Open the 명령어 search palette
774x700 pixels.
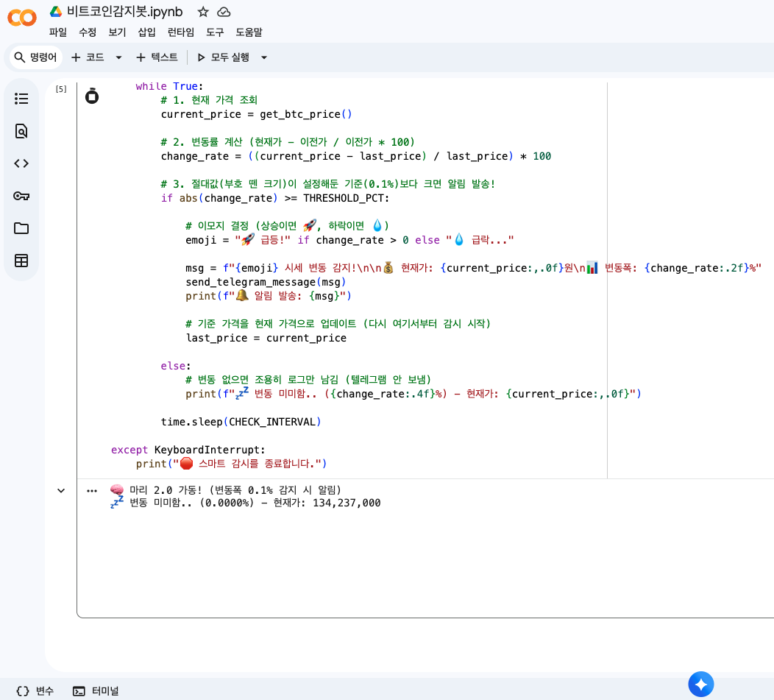coord(35,57)
